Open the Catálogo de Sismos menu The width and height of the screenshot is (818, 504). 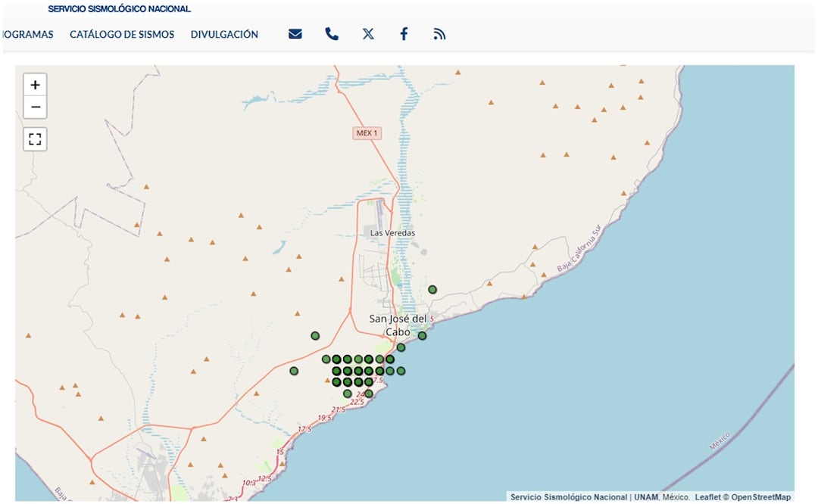pyautogui.click(x=122, y=34)
